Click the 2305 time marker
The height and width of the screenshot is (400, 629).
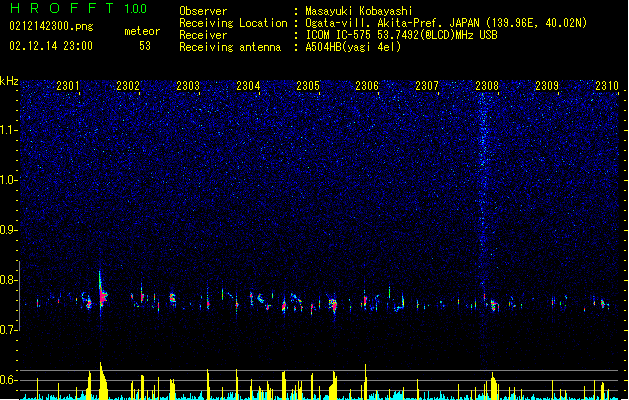(308, 85)
